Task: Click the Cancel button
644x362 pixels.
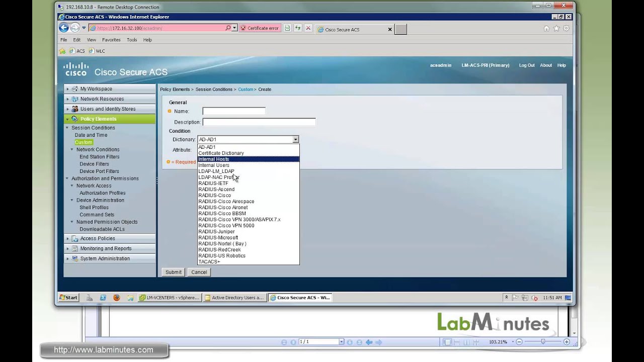Action: point(199,272)
